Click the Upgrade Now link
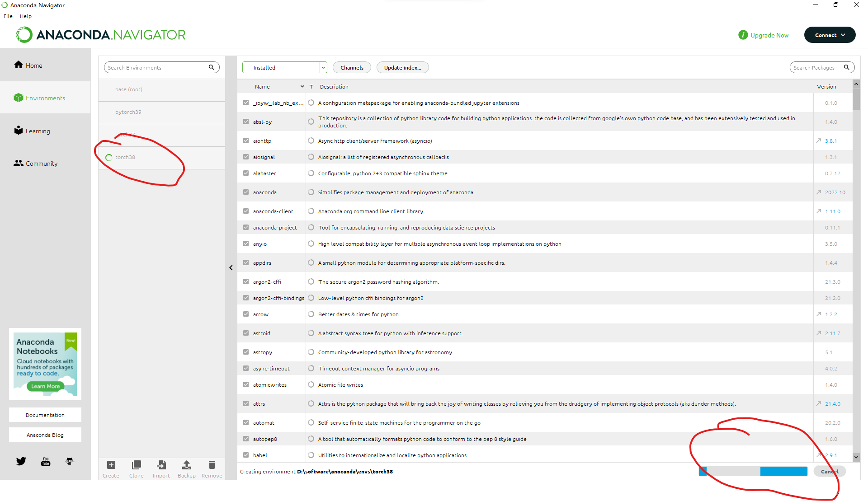The height and width of the screenshot is (501, 868). point(769,35)
